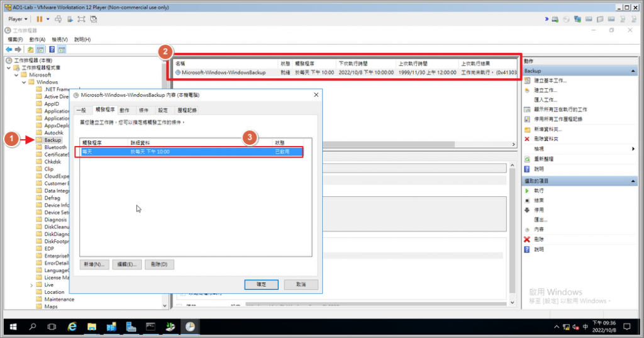Collapse the 工作排程器程式庫 tree node
Screen dimensions: 644x338
click(x=9, y=68)
